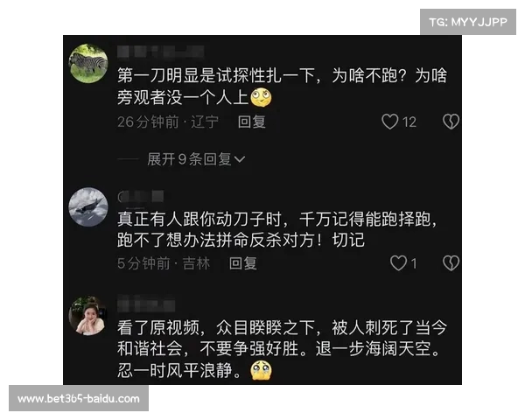Like the comment from 吉林
This screenshot has height=420, width=525.
(x=398, y=263)
